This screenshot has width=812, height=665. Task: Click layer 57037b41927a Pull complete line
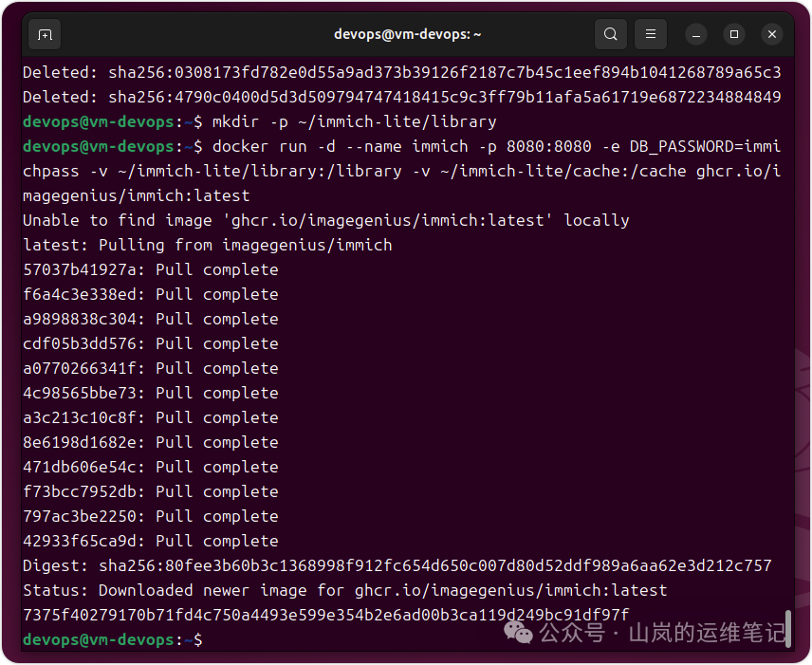[x=150, y=270]
